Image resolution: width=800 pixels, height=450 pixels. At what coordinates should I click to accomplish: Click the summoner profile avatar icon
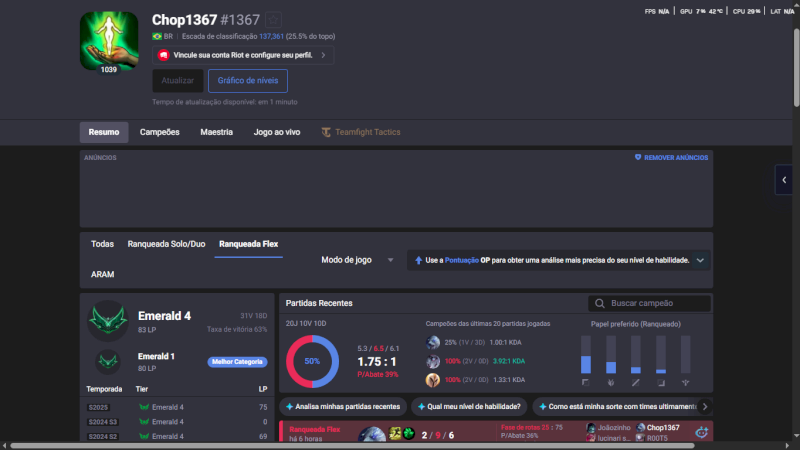tap(109, 41)
